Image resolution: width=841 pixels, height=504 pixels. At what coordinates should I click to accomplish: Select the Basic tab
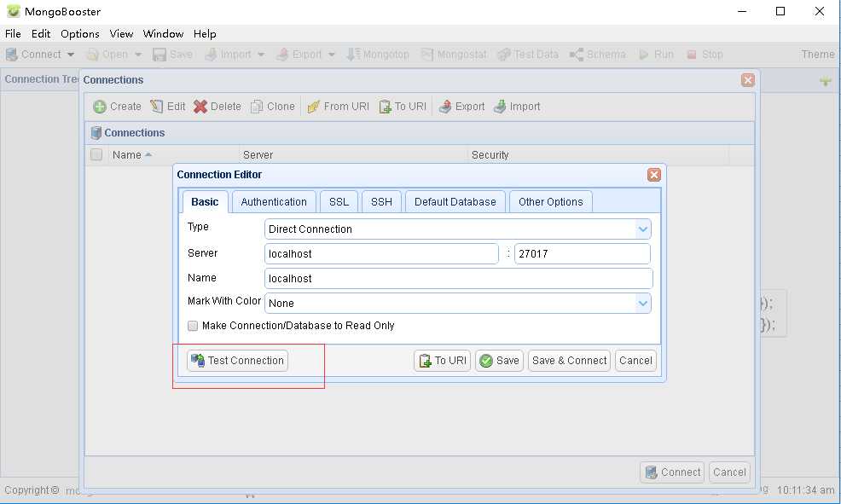click(205, 201)
